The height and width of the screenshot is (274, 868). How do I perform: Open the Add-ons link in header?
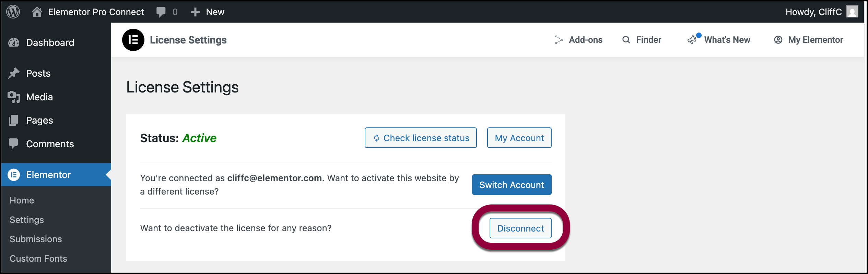click(x=585, y=40)
